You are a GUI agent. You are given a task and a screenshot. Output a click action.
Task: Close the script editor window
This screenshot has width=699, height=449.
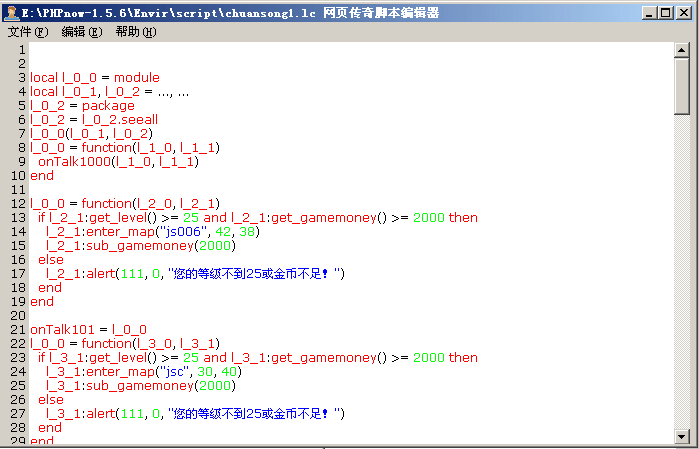click(684, 13)
